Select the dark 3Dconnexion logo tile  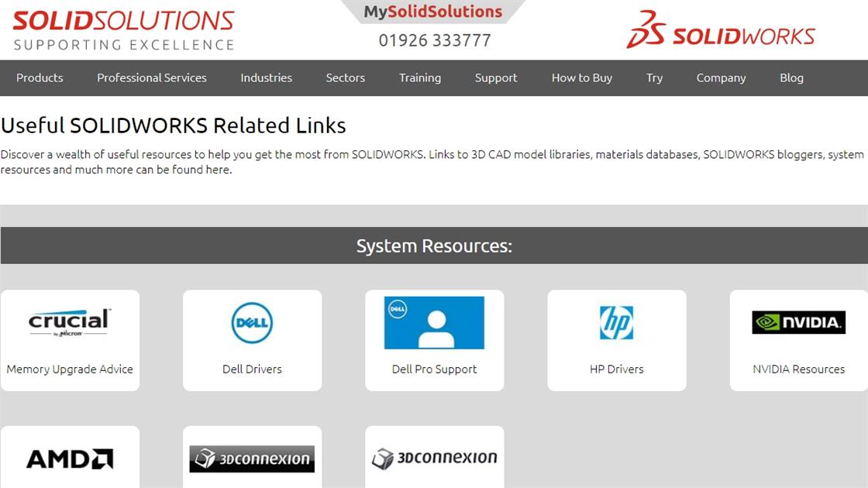252,458
